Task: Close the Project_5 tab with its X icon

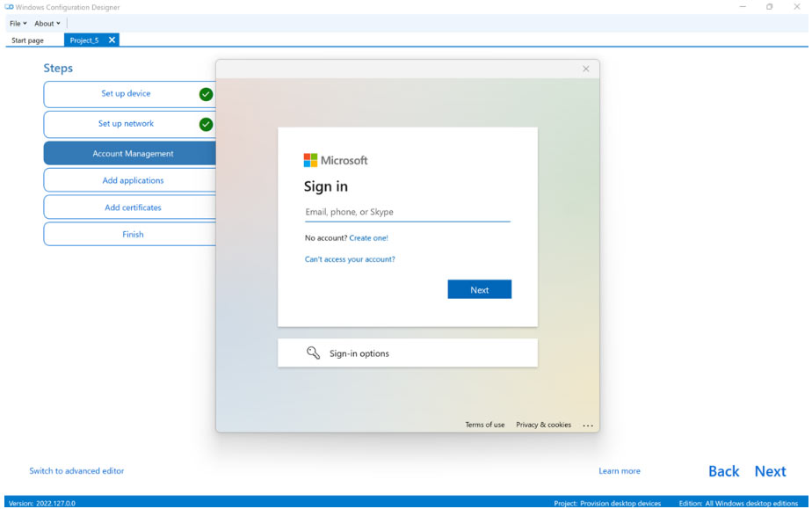Action: pyautogui.click(x=111, y=40)
